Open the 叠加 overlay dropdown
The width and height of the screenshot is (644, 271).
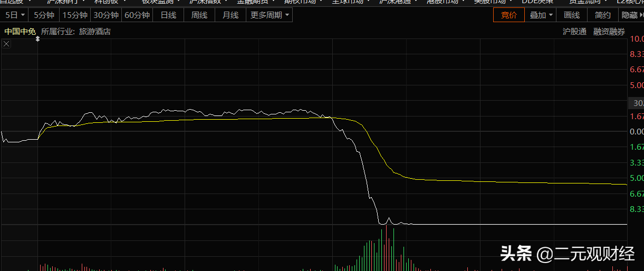click(541, 15)
